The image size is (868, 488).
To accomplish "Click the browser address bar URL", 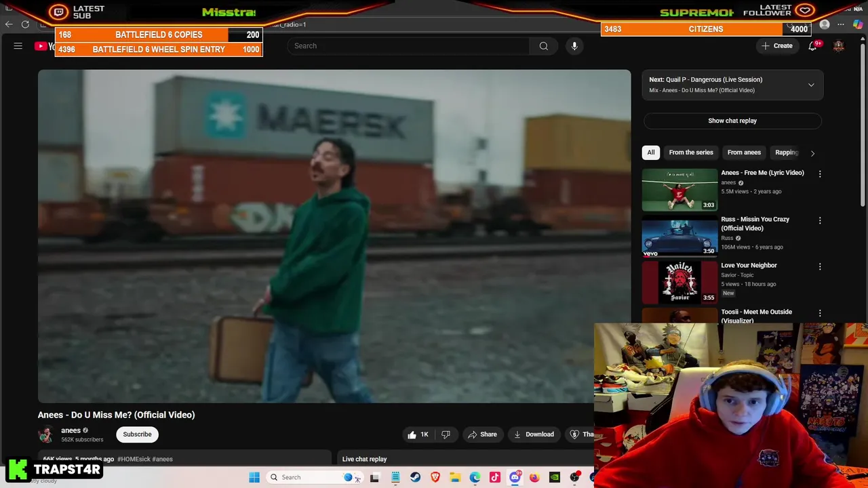I will coord(288,25).
